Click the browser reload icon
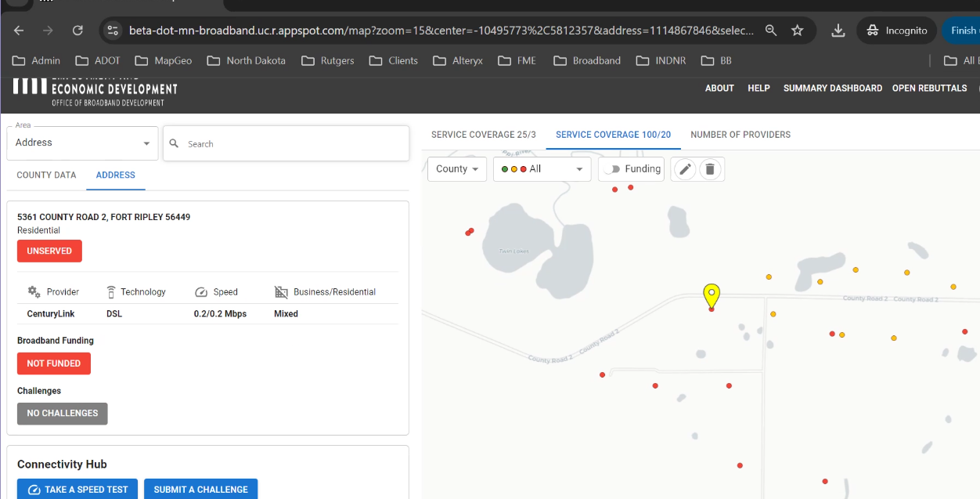The width and height of the screenshot is (980, 499). (77, 31)
